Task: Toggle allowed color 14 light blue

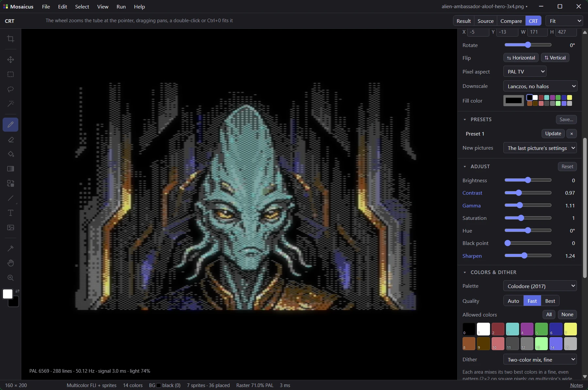Action: 556,344
